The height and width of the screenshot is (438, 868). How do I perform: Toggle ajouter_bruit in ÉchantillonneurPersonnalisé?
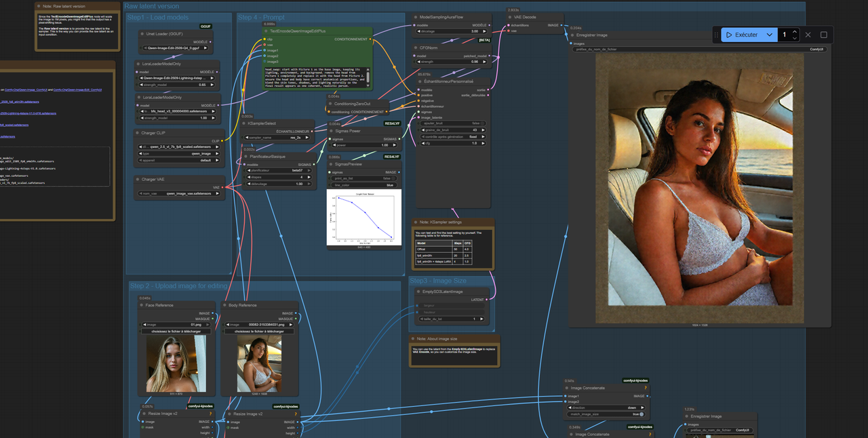(x=452, y=123)
